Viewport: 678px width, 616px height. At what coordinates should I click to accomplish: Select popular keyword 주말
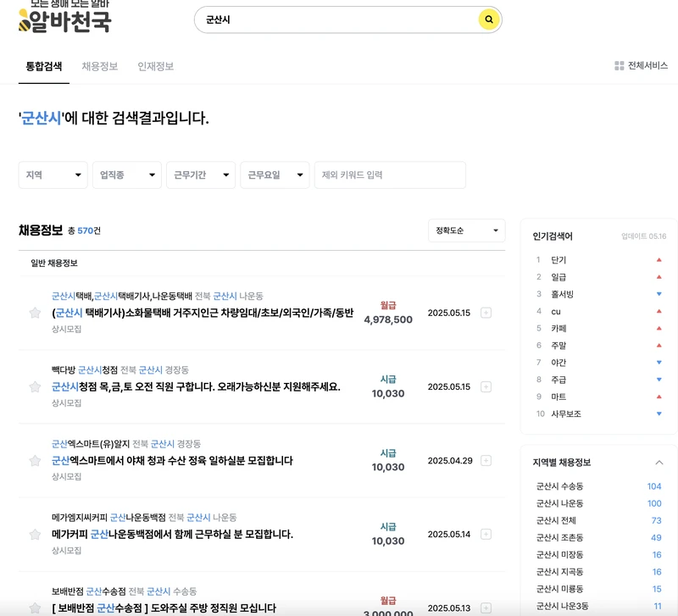pyautogui.click(x=559, y=346)
